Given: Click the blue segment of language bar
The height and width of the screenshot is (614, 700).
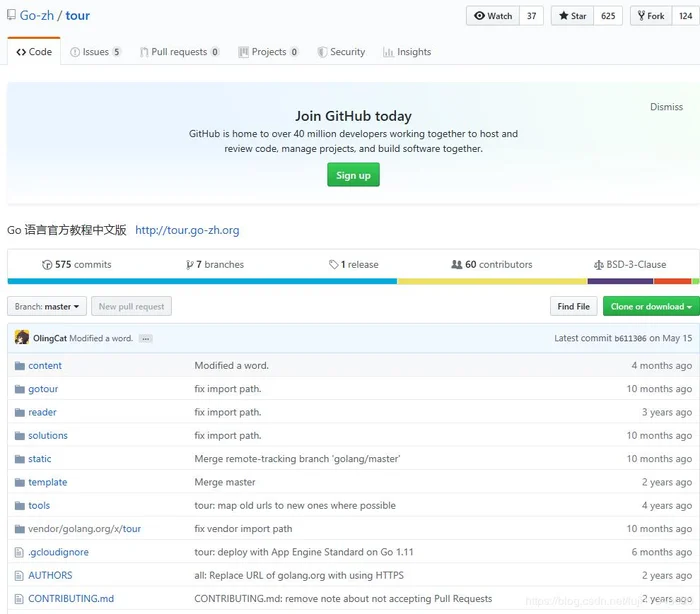Looking at the screenshot, I should pos(202,281).
